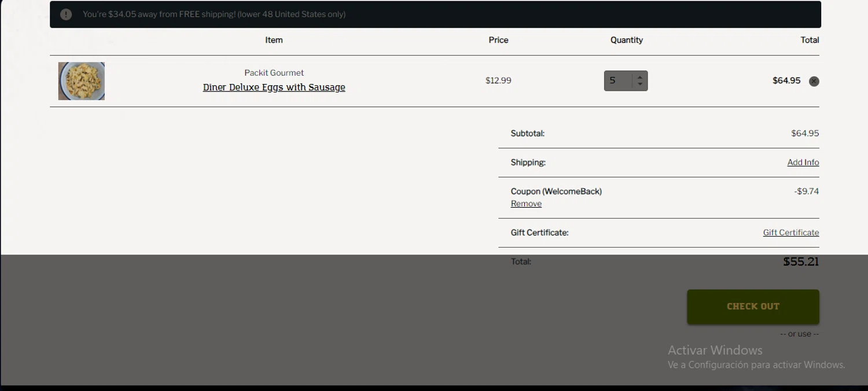Click the Subtotal: label

(x=528, y=133)
